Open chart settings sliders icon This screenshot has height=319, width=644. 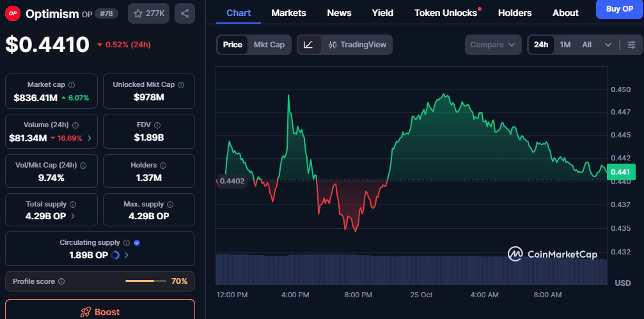point(631,45)
